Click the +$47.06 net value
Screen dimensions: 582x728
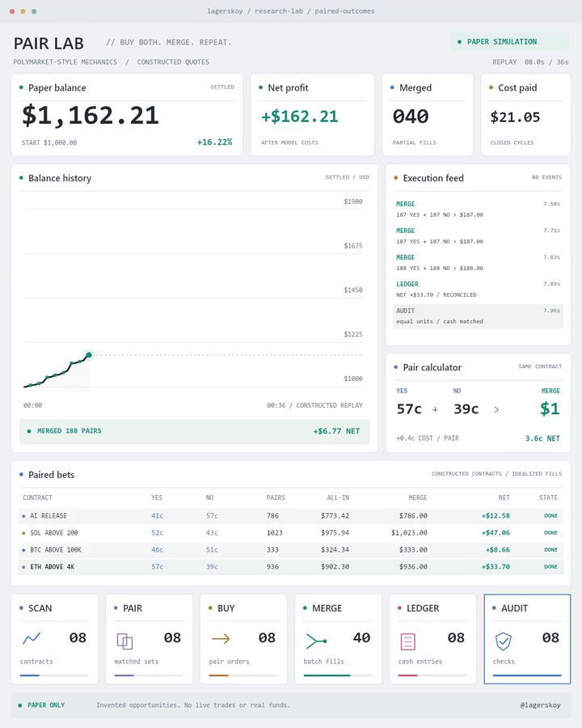pyautogui.click(x=496, y=533)
